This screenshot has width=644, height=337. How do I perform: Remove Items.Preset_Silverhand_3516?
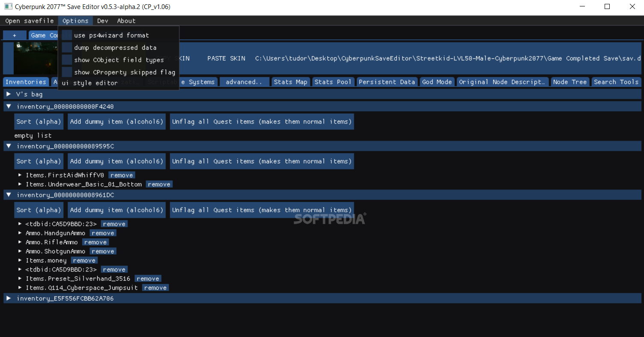(x=148, y=279)
